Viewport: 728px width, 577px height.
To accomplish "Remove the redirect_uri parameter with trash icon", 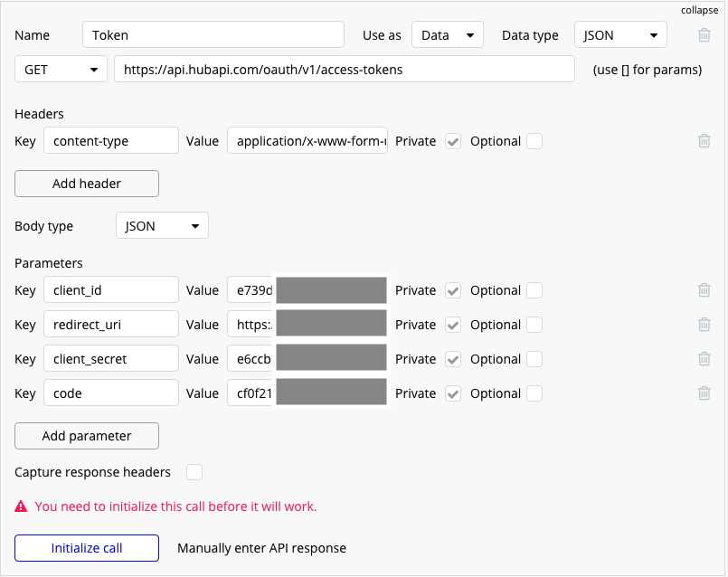I will coord(704,325).
